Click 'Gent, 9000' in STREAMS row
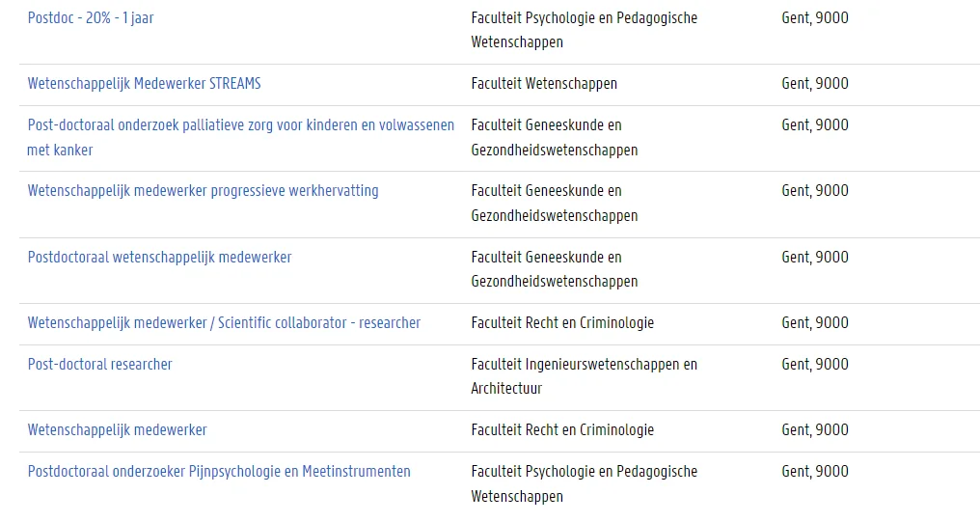The image size is (980, 522). click(x=815, y=84)
